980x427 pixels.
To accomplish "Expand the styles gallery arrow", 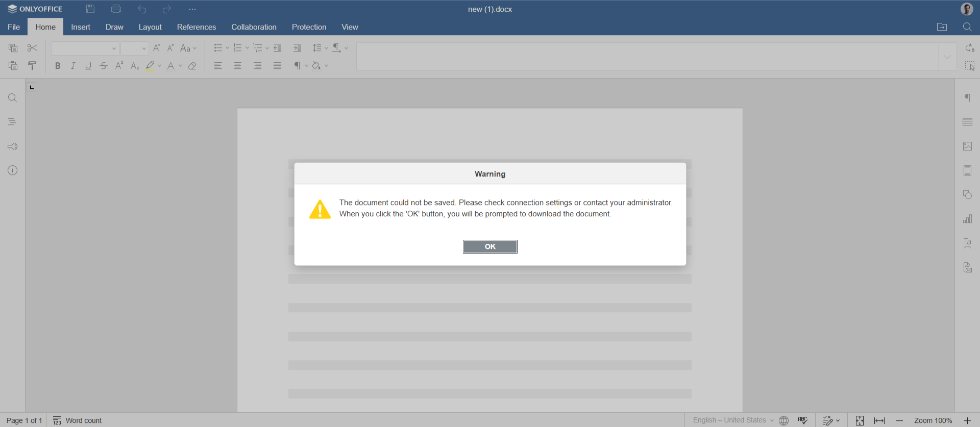I will [x=947, y=57].
